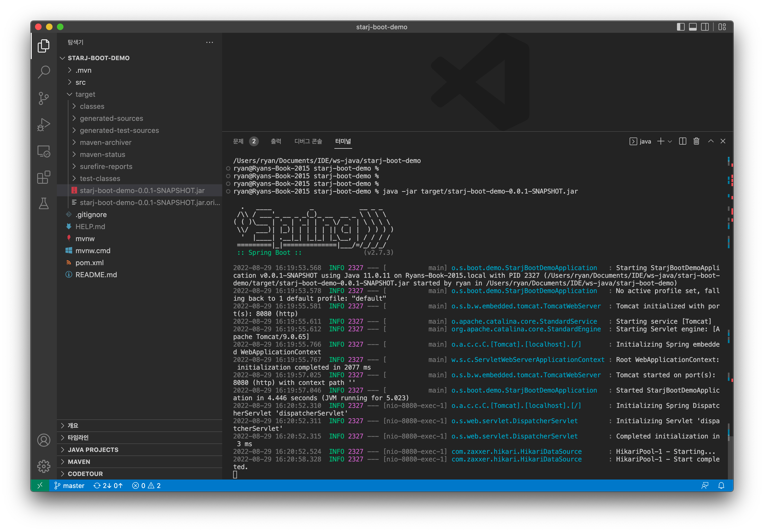Screen dimensions: 764x532
Task: Open the new terminal profile dropdown arrow
Action: click(x=670, y=142)
